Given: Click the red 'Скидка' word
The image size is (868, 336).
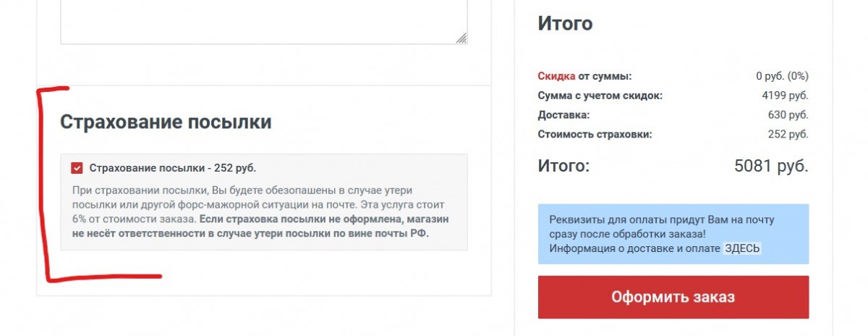Looking at the screenshot, I should [x=556, y=76].
